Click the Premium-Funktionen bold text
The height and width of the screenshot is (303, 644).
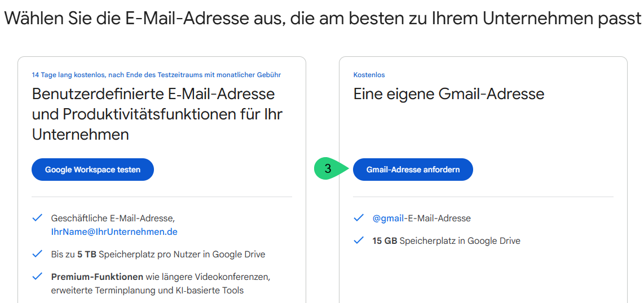click(97, 277)
